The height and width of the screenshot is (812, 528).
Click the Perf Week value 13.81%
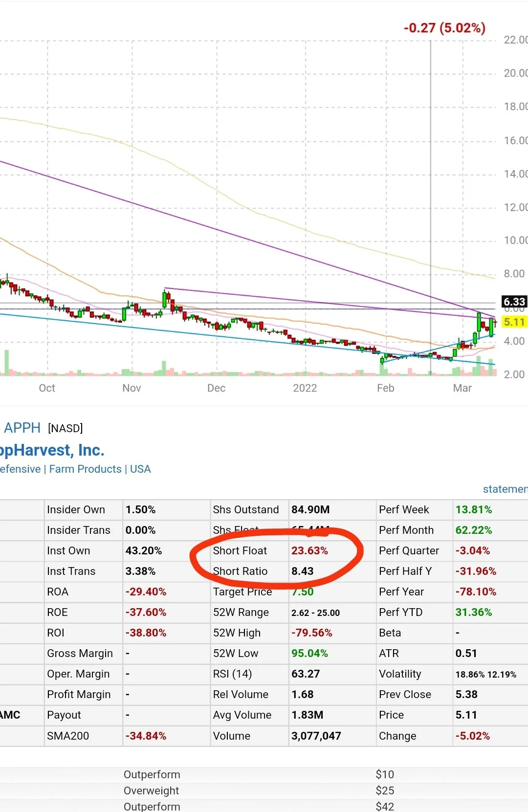(474, 509)
